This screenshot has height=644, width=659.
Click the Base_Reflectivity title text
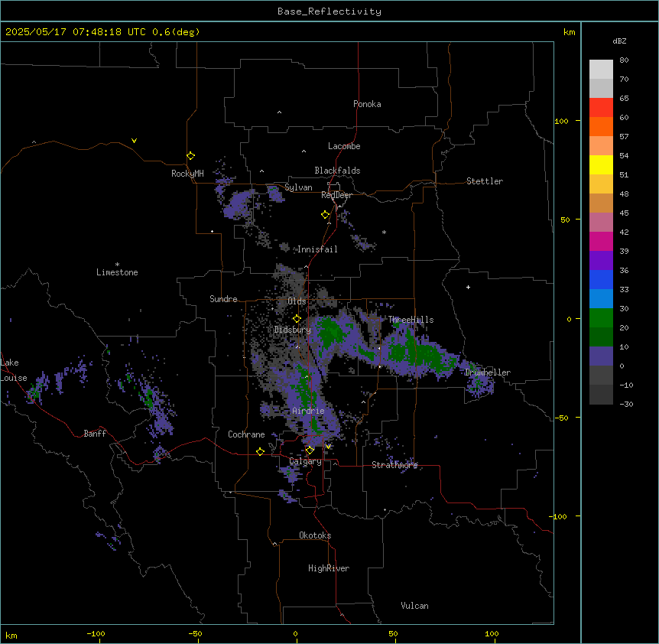(x=329, y=11)
